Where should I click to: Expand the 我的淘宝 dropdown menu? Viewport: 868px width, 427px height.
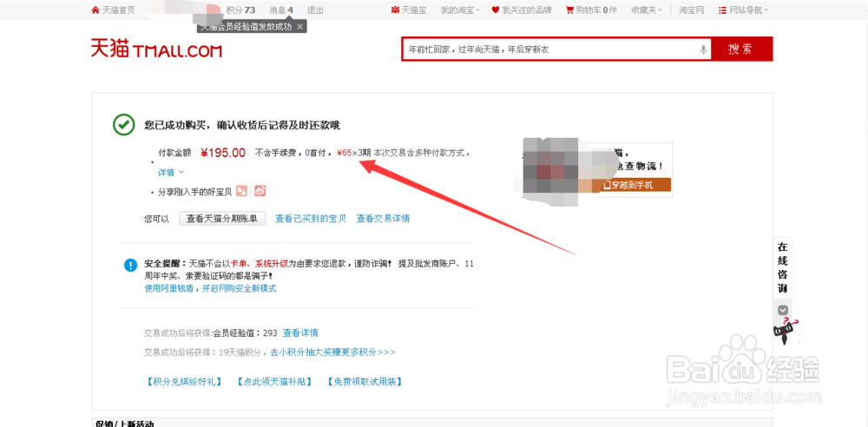pos(460,10)
